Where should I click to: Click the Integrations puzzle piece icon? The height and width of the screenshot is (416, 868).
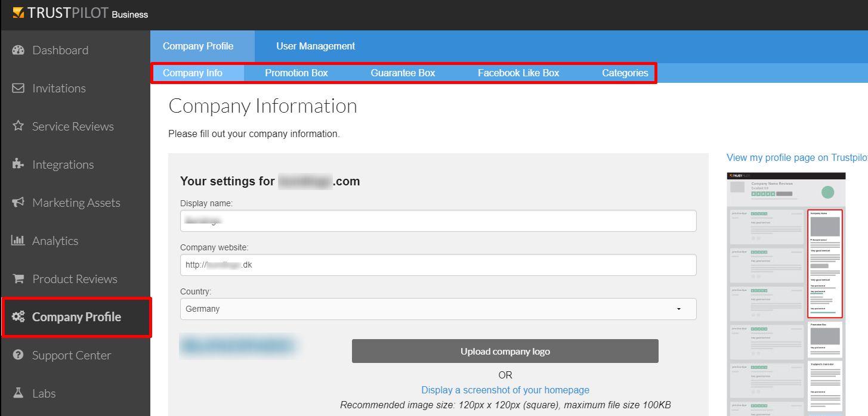coord(18,164)
